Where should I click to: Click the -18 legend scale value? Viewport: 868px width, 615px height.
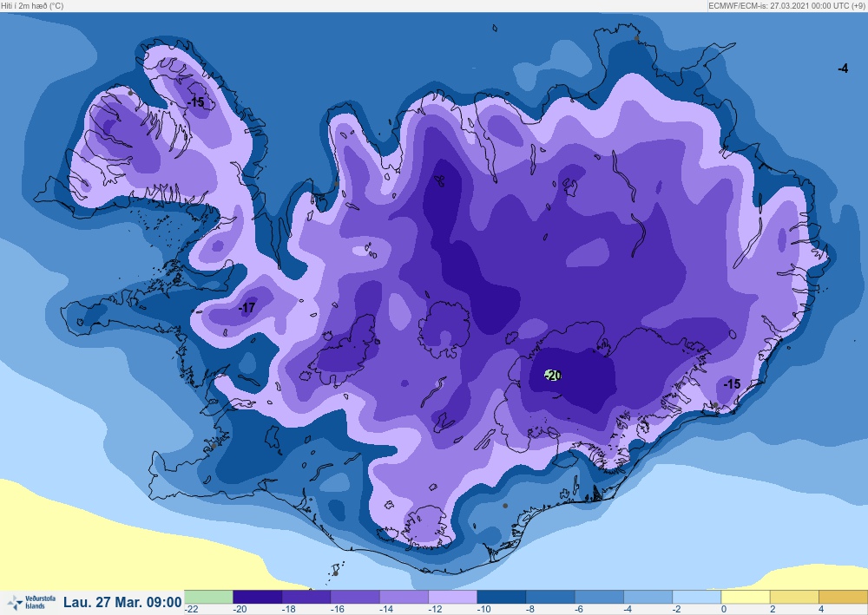point(288,610)
